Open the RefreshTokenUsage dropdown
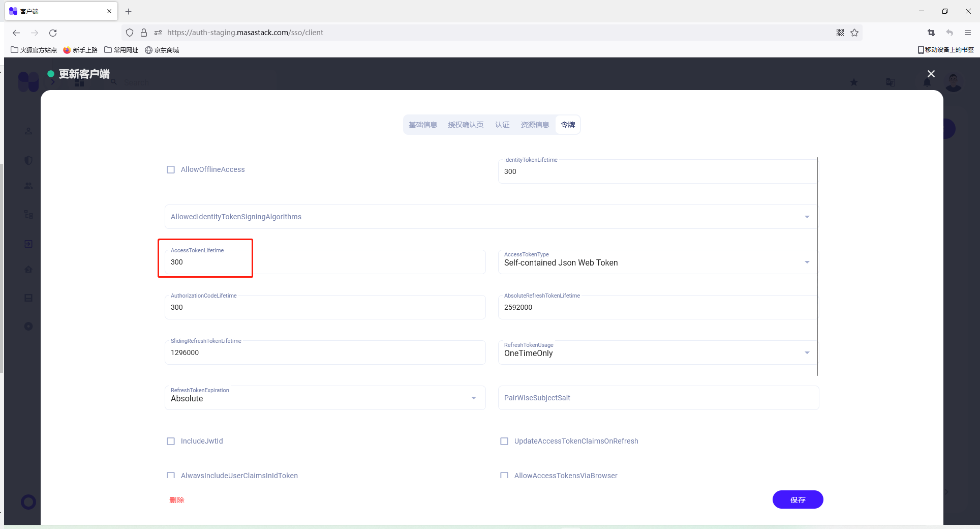This screenshot has height=529, width=980. (807, 352)
